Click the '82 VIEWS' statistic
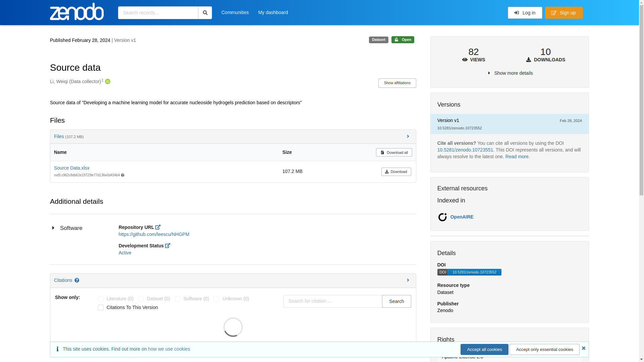The image size is (644, 362). pyautogui.click(x=474, y=55)
